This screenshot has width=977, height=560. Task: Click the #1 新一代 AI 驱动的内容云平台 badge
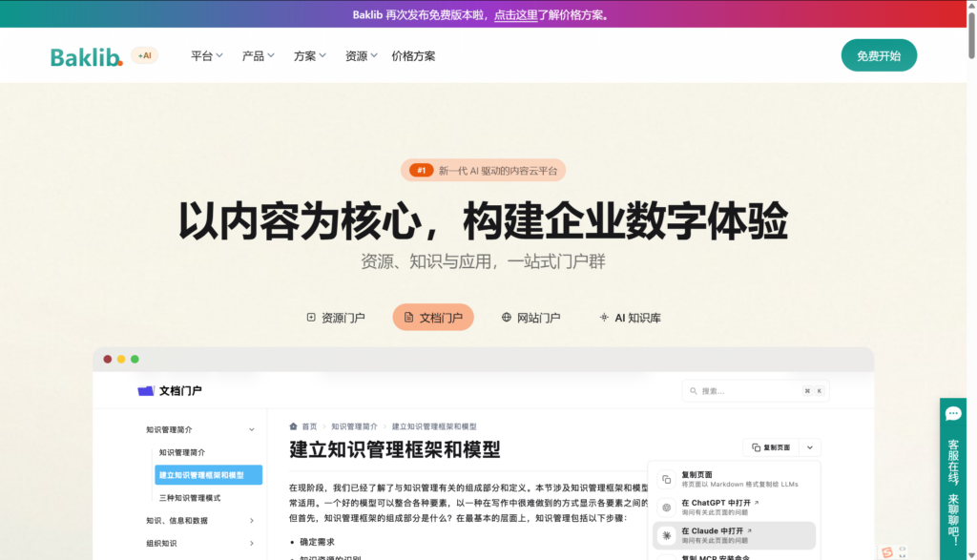(x=483, y=170)
